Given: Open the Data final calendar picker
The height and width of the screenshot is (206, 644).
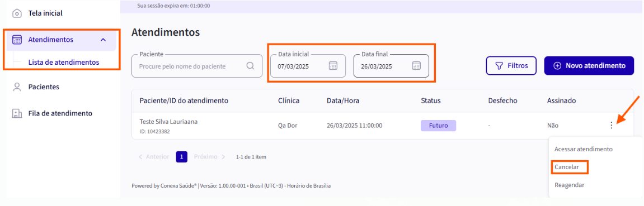Looking at the screenshot, I should 416,66.
